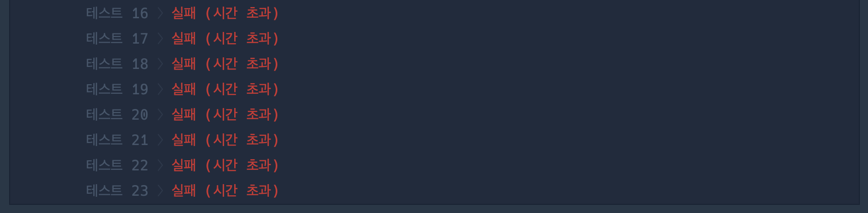
Task: Click the chevron next to 테스트 16
Action: click(x=160, y=13)
